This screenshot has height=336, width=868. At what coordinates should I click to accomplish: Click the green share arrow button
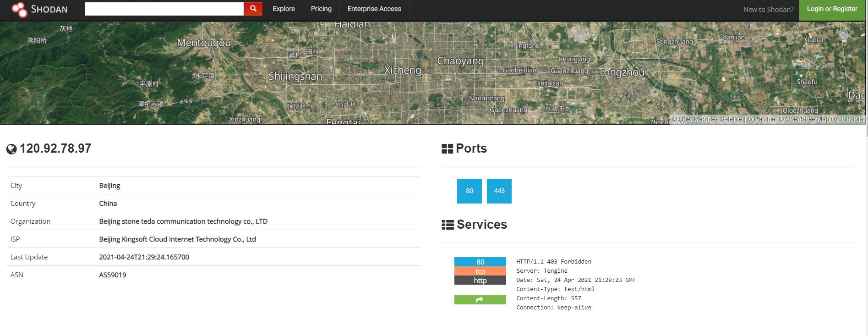coord(480,300)
